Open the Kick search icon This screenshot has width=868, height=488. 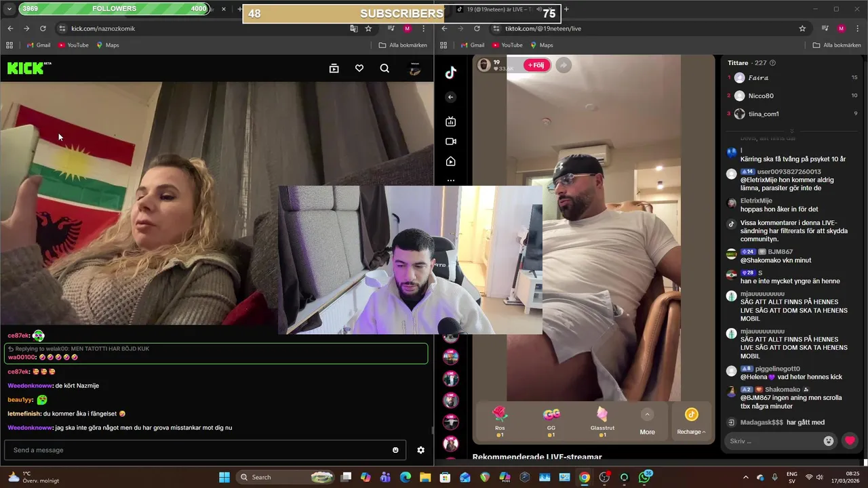(384, 68)
